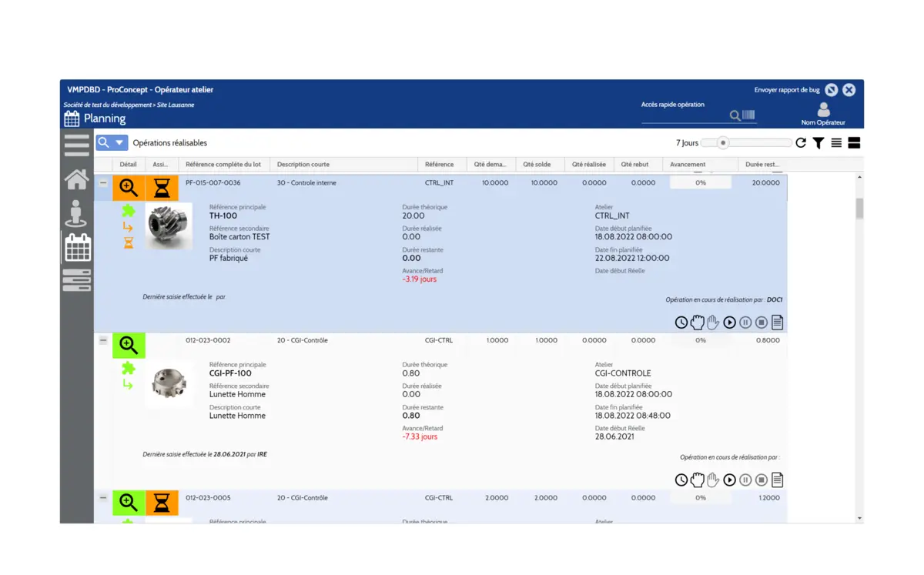Image resolution: width=924 pixels, height=575 pixels.
Task: Open the filter icon near the day slider
Action: click(x=819, y=142)
